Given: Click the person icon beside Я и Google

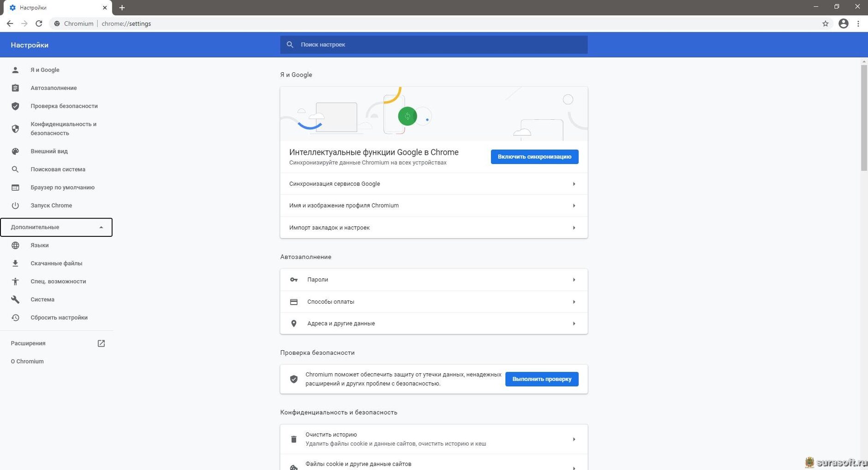Looking at the screenshot, I should point(15,70).
